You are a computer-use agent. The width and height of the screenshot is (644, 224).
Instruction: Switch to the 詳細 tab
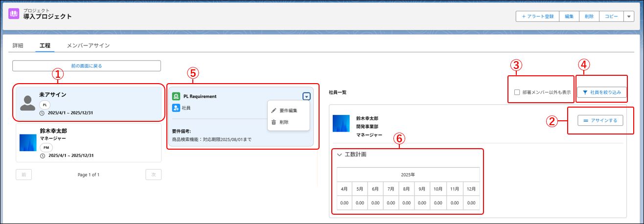click(18, 45)
